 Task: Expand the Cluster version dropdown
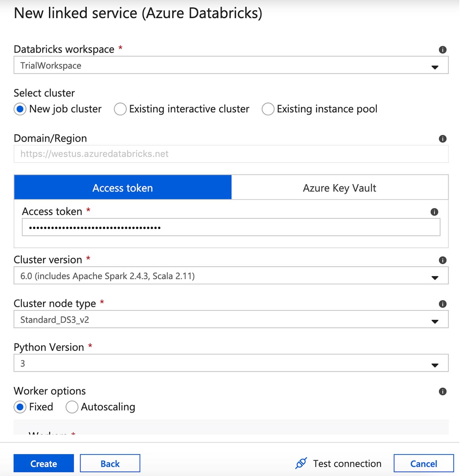pos(231,276)
